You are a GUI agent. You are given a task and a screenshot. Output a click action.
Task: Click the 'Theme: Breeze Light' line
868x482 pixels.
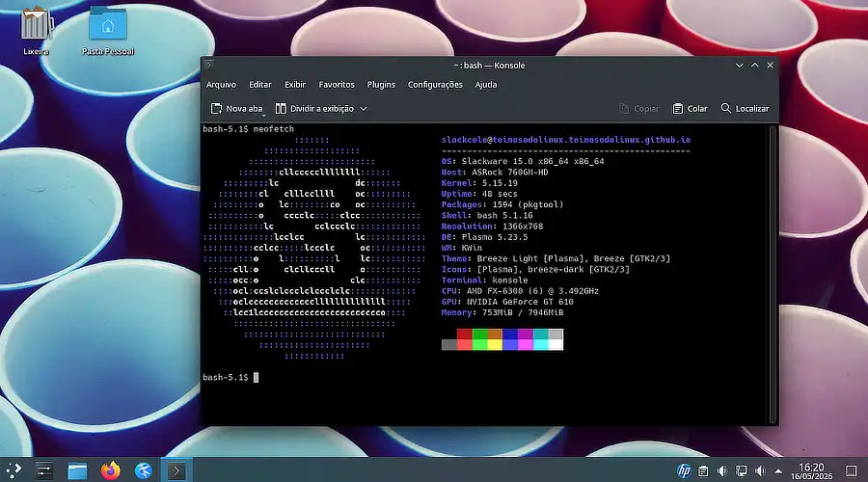coord(556,258)
